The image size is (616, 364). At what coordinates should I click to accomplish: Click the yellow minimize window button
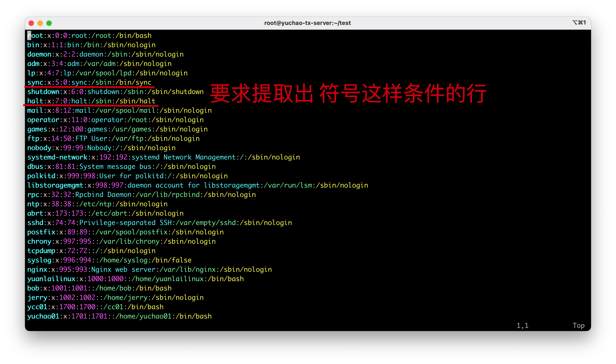pyautogui.click(x=40, y=23)
